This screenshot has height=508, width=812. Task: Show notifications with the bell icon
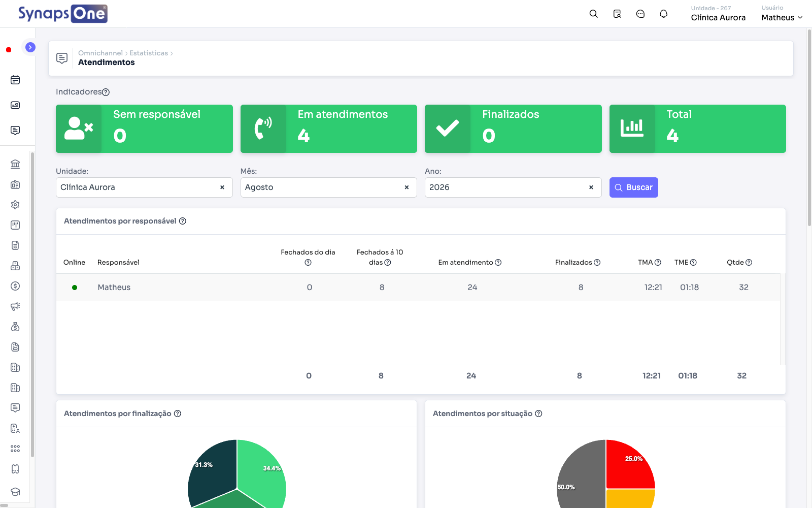(x=663, y=14)
